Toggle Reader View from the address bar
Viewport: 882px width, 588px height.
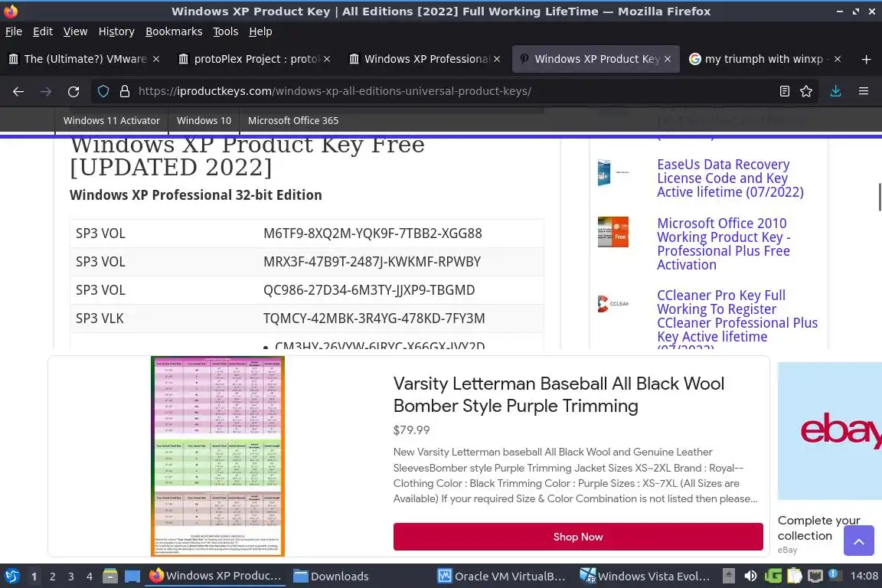[x=785, y=91]
